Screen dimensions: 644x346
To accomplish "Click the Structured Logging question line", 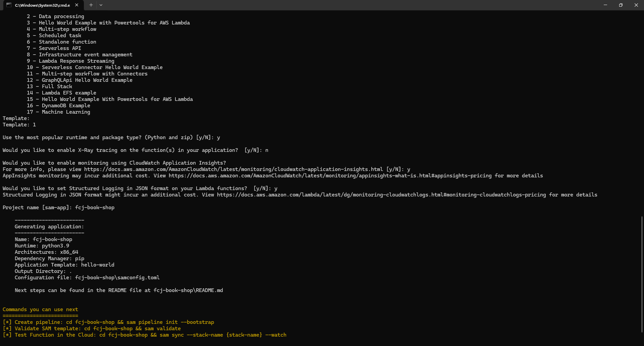I will point(140,188).
